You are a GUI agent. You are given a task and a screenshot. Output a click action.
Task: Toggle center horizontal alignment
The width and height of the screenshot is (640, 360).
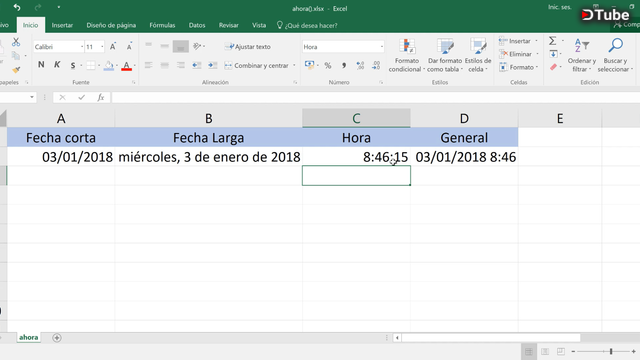click(164, 65)
